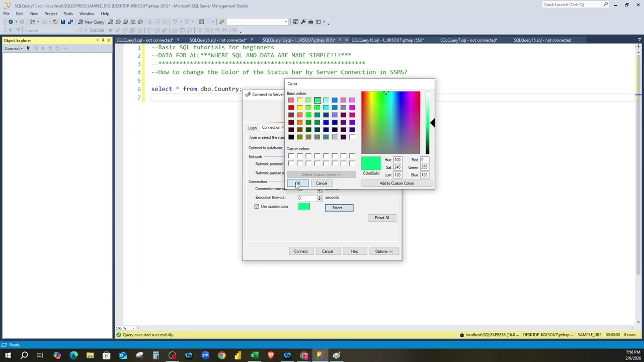The height and width of the screenshot is (362, 644).
Task: Click Cancel in the Color dialog
Action: click(x=321, y=184)
